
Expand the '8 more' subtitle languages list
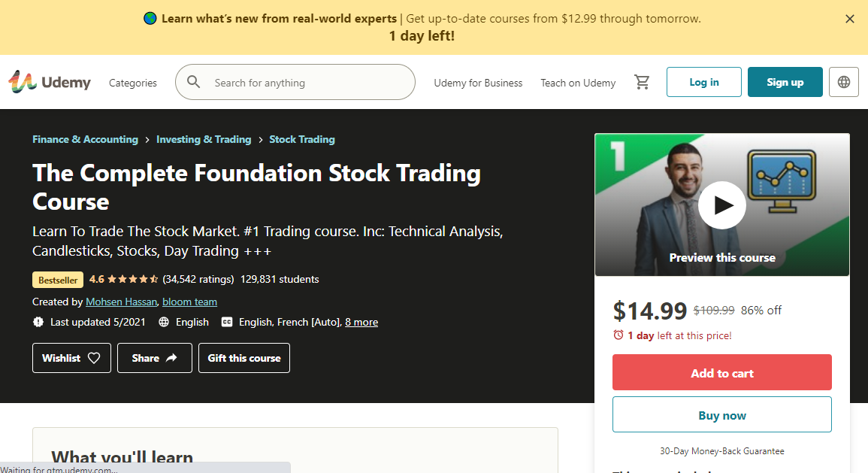pos(361,322)
